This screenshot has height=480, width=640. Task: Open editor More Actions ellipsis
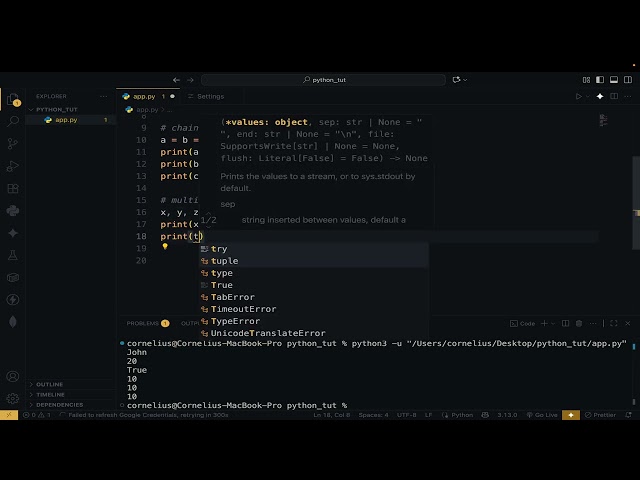pos(628,96)
